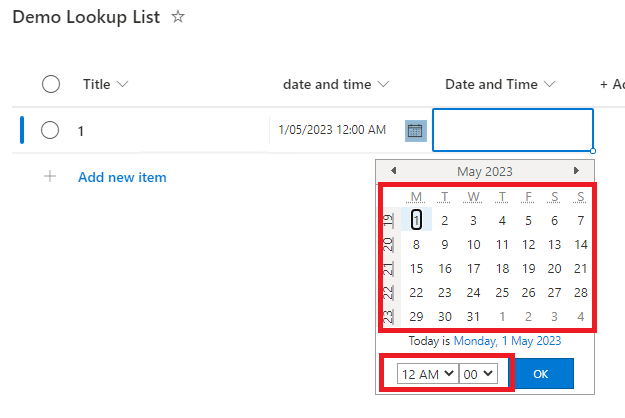Go to next month arrow
The height and width of the screenshot is (418, 625).
coord(576,171)
